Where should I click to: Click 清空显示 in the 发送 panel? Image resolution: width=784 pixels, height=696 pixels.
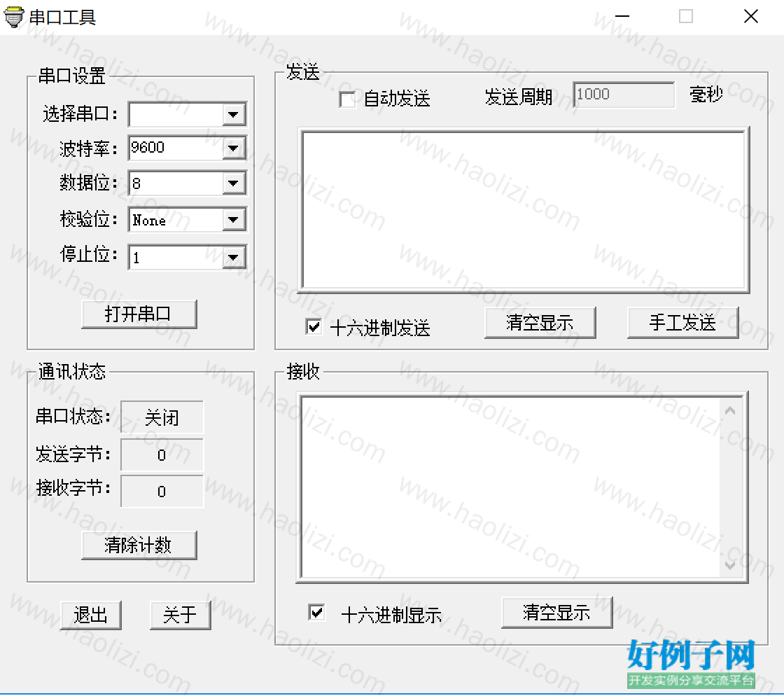(x=540, y=323)
